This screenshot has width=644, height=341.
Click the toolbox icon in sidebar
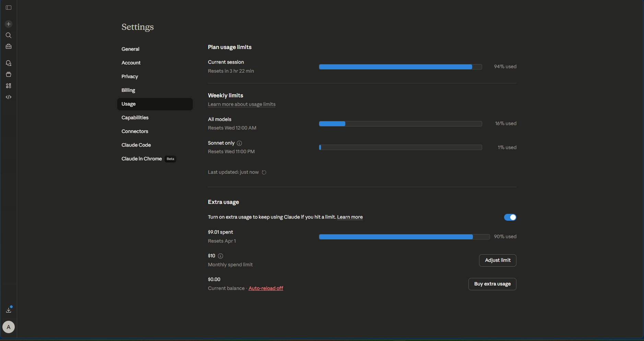point(9,47)
